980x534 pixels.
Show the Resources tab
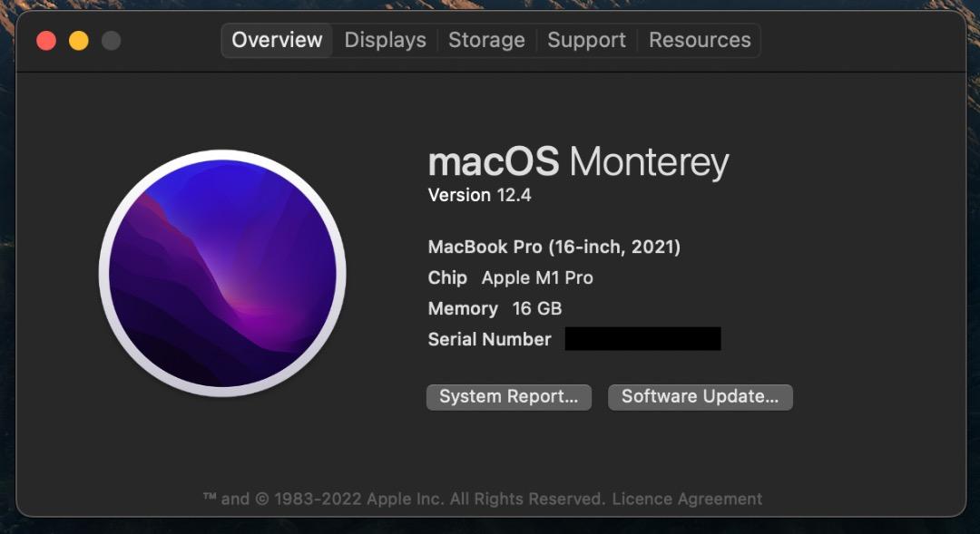700,40
